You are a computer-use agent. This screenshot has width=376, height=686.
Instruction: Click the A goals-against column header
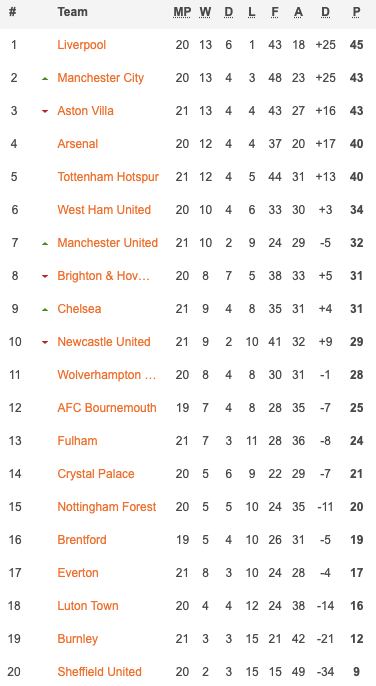(x=299, y=12)
